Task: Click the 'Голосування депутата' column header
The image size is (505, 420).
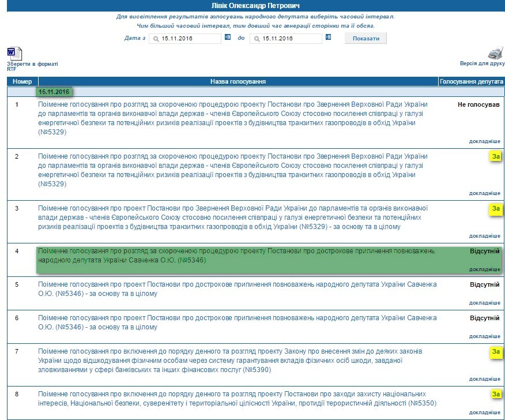Action: click(472, 82)
